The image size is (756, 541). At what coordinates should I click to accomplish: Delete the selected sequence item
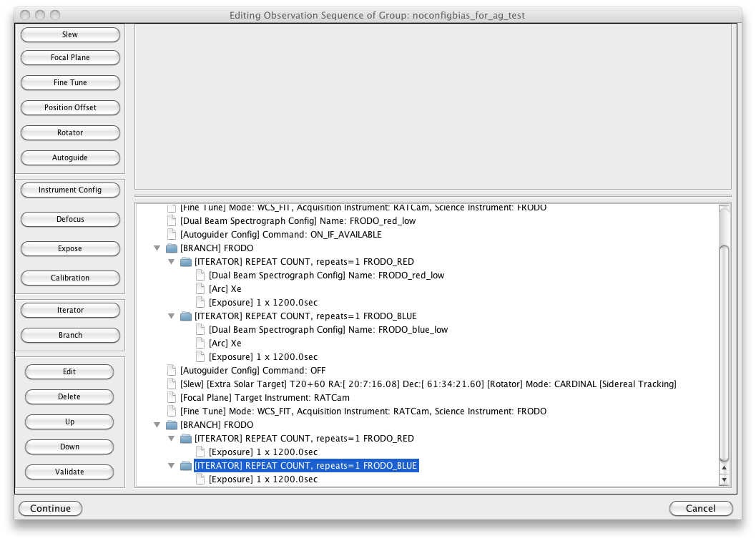[x=69, y=396]
